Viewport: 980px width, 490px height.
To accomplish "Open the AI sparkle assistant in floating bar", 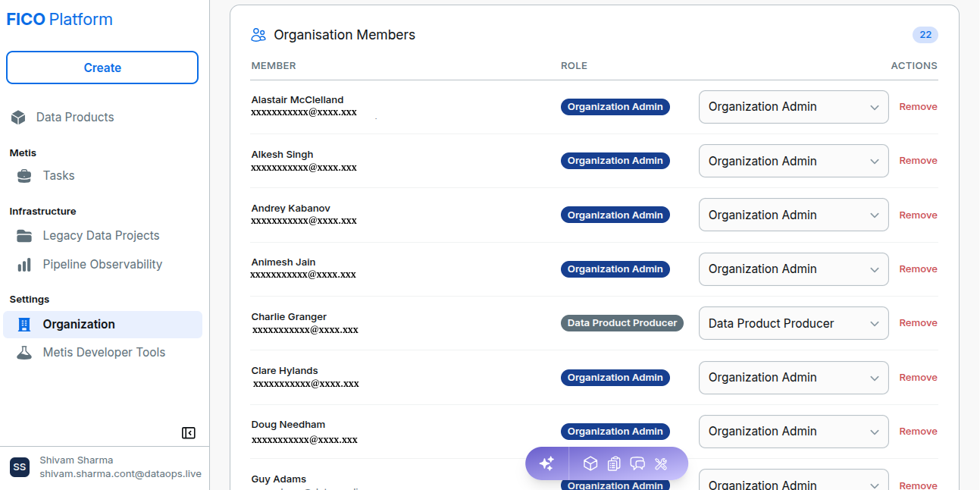I will [x=546, y=463].
